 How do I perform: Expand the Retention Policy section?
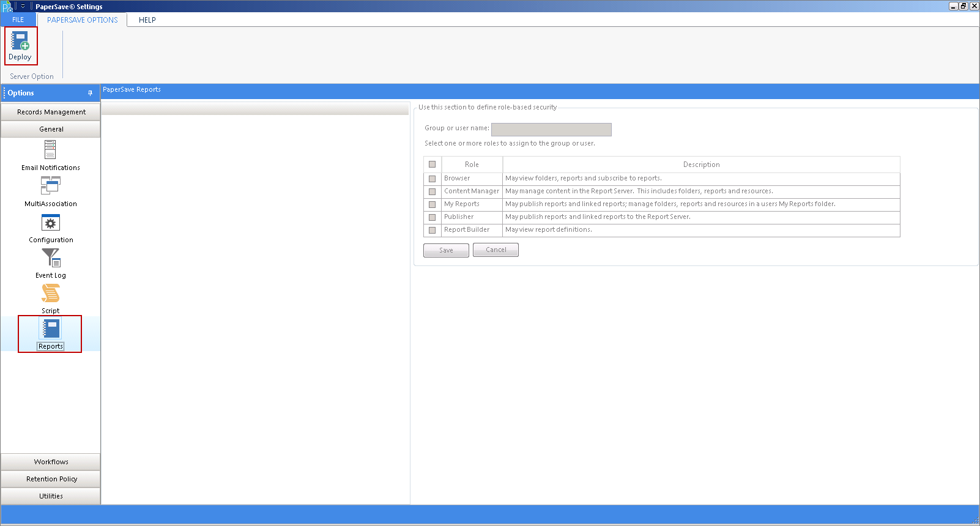coord(51,479)
